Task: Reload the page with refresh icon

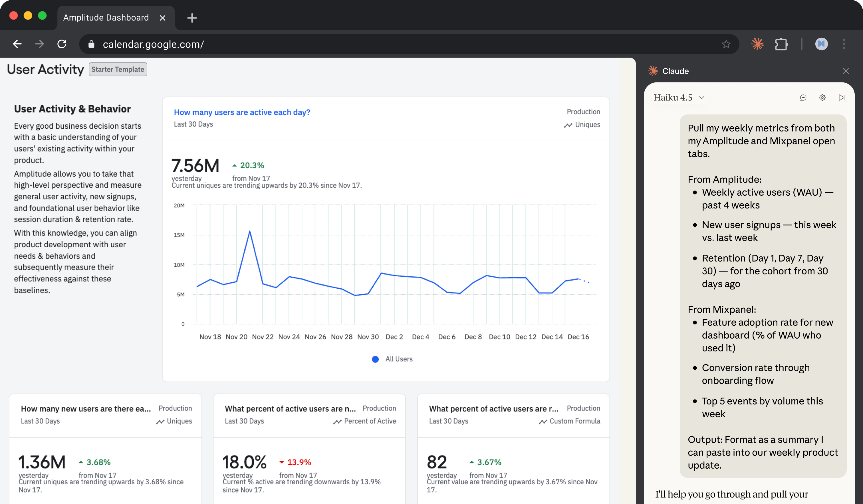Action: point(62,44)
